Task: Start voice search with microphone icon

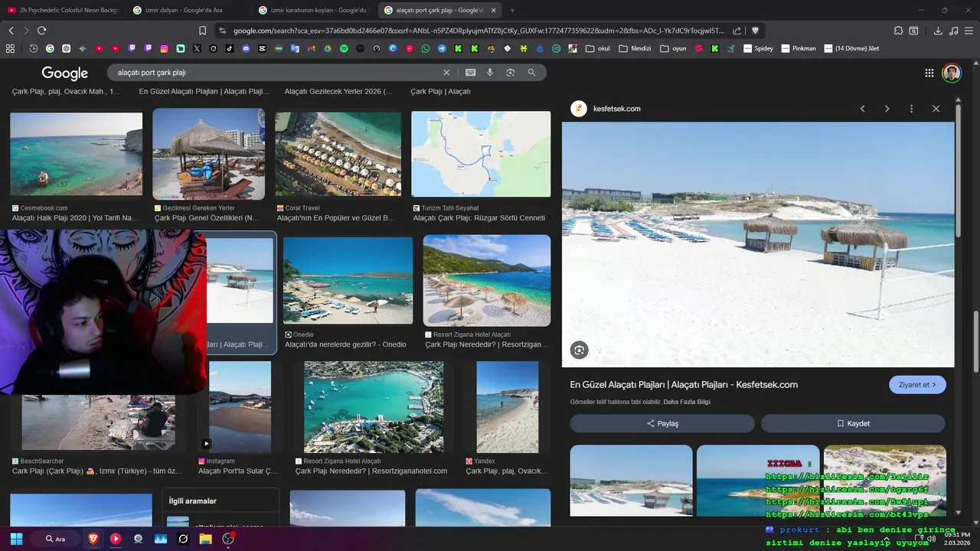Action: pos(490,73)
